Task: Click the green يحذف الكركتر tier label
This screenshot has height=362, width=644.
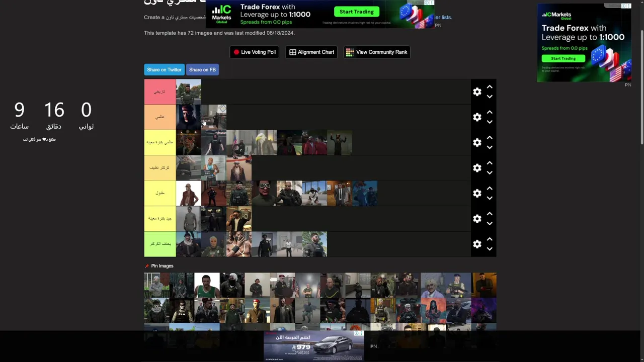Action: pyautogui.click(x=160, y=244)
